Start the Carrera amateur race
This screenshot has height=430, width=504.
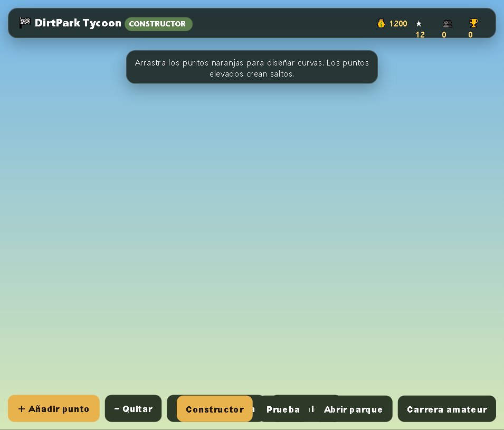pos(447,409)
